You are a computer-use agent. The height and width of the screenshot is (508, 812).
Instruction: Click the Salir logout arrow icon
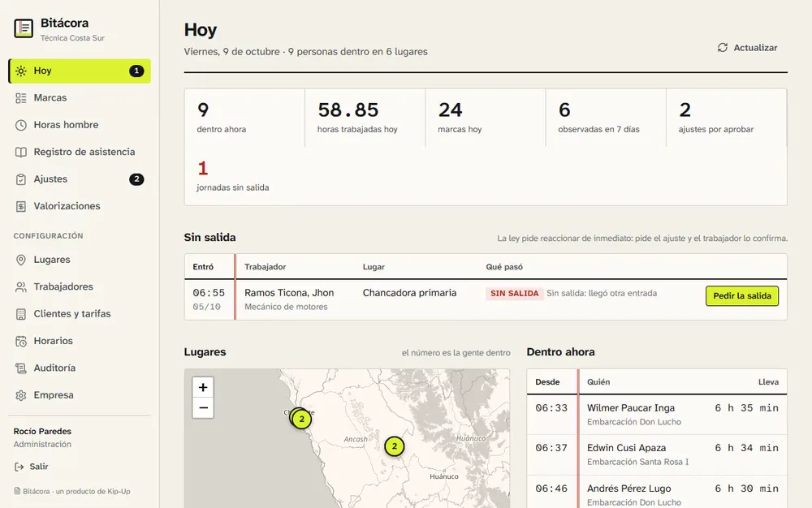tap(19, 467)
